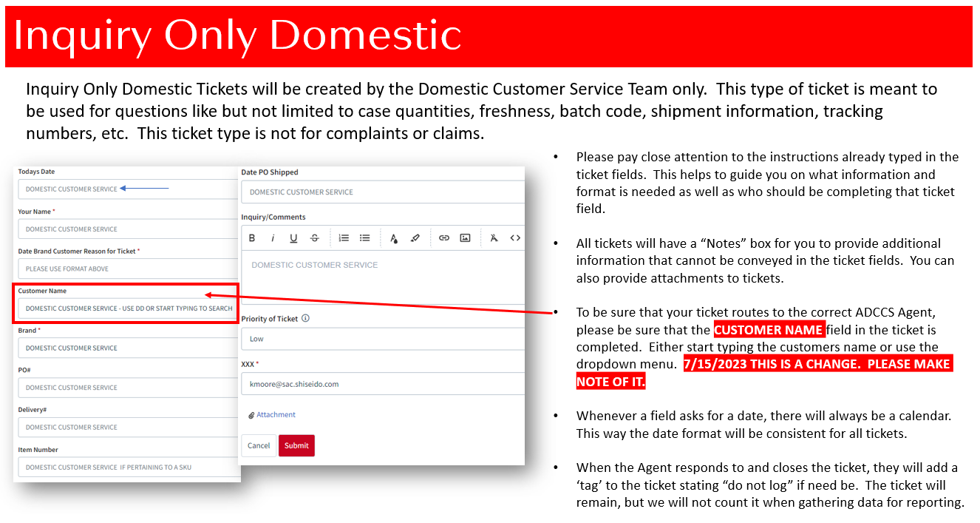The height and width of the screenshot is (523, 980).
Task: Select the Todays Date field
Action: pyautogui.click(x=128, y=189)
